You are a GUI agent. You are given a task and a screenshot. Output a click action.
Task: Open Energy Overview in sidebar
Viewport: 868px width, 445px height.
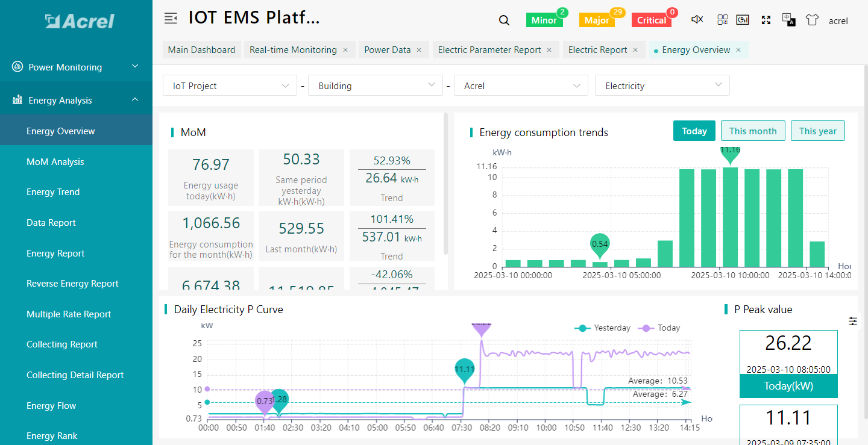[76, 131]
